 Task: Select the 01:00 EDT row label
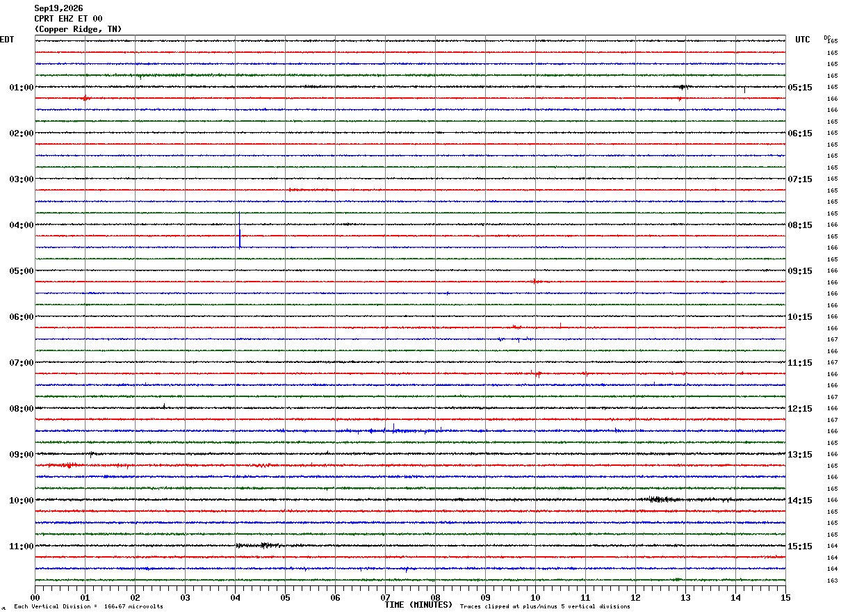tap(21, 88)
